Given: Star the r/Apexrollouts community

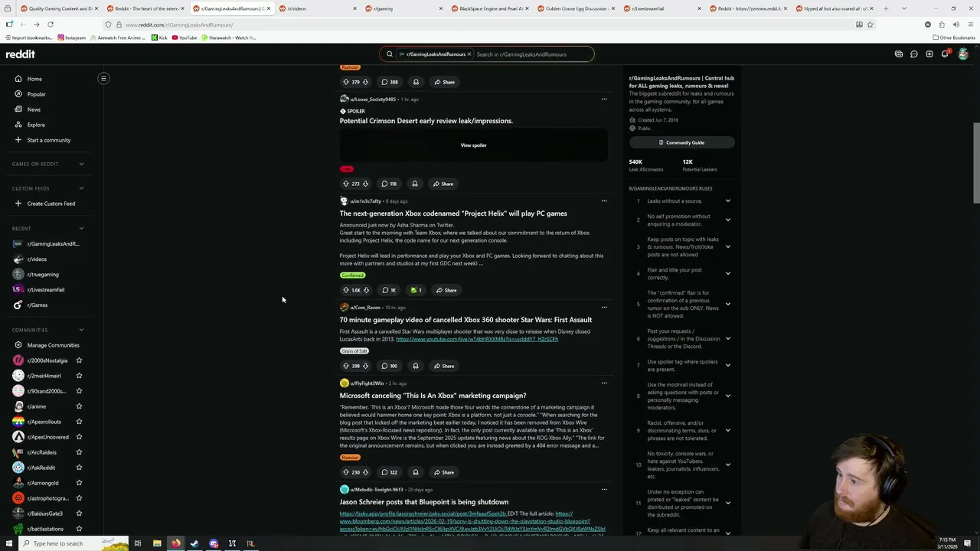Looking at the screenshot, I should [x=79, y=422].
